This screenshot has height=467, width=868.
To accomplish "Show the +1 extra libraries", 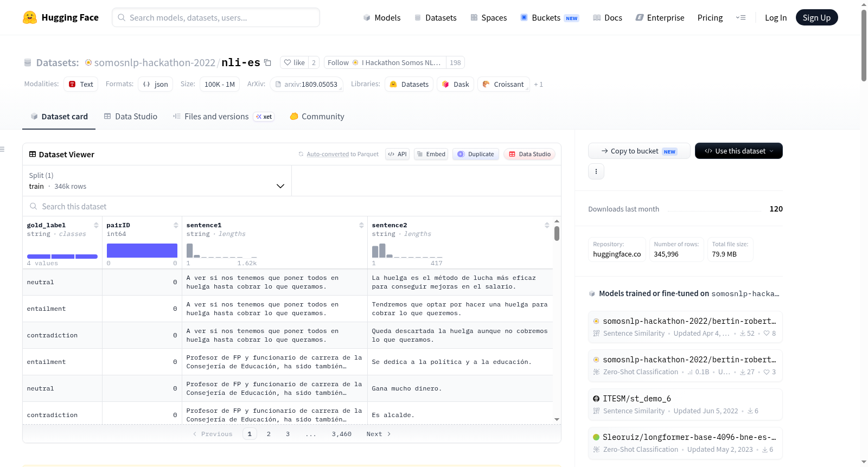I will 538,84.
